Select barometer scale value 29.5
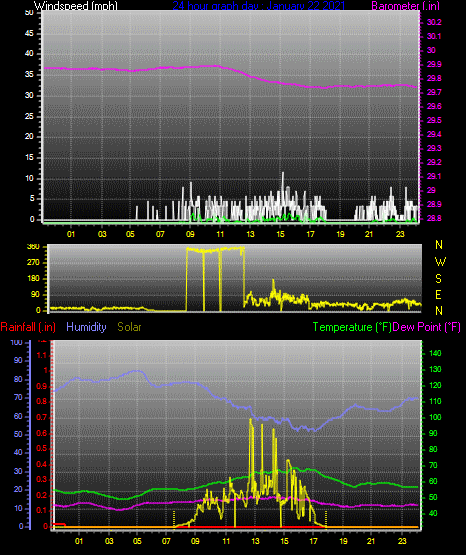466x555 pixels. (434, 121)
